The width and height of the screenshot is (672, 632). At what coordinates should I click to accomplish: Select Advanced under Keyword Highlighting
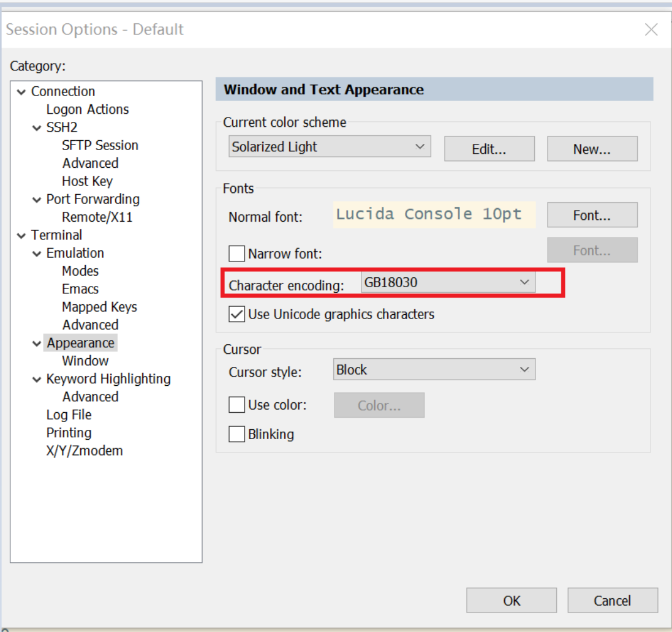tap(90, 397)
